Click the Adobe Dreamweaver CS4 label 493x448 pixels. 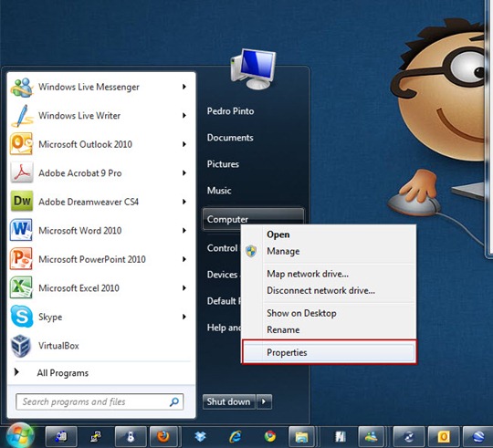(x=89, y=202)
